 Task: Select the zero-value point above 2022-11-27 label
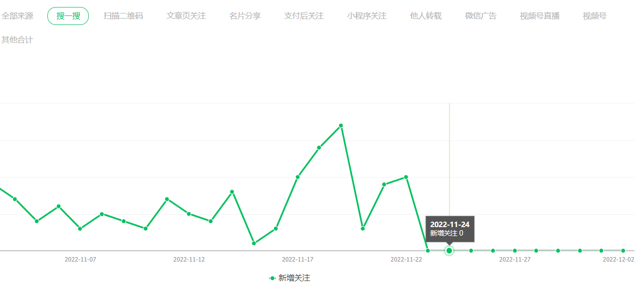pyautogui.click(x=514, y=251)
